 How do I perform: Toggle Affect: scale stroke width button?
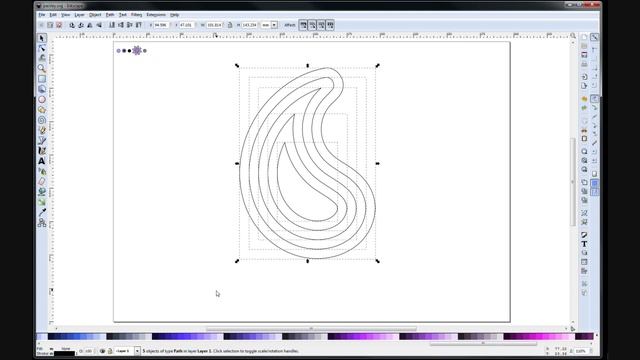click(x=303, y=25)
